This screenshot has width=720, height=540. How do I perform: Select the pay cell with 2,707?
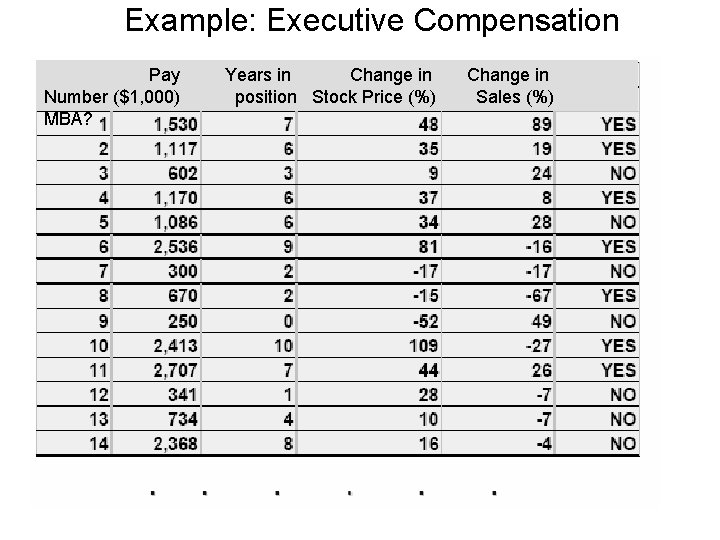coord(176,370)
